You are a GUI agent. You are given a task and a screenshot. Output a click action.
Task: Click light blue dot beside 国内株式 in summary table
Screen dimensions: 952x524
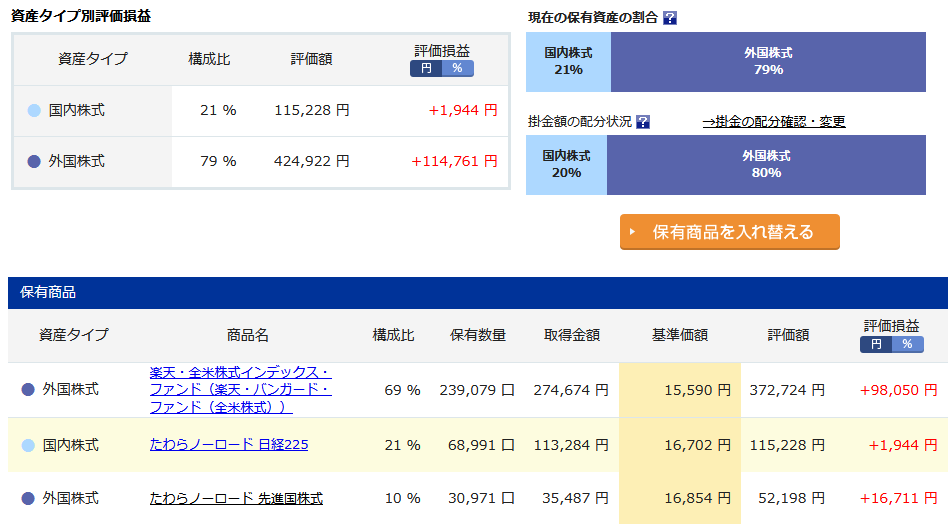(34, 111)
